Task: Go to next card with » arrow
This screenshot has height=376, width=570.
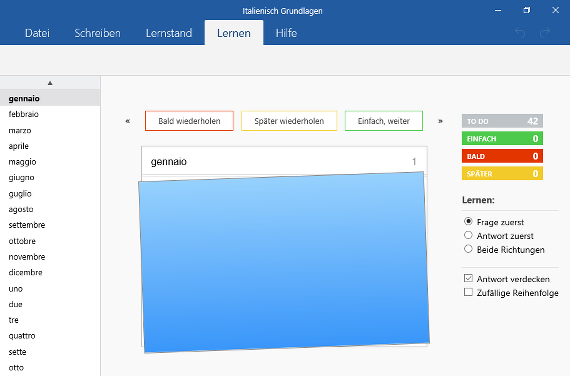Action: [440, 121]
